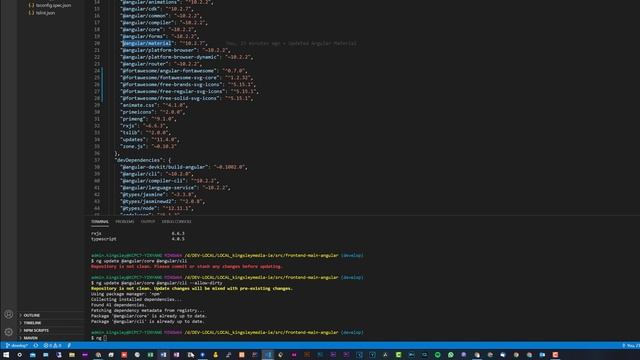Open WhatsApp from the taskbar
The height and width of the screenshot is (360, 640).
tap(451, 355)
